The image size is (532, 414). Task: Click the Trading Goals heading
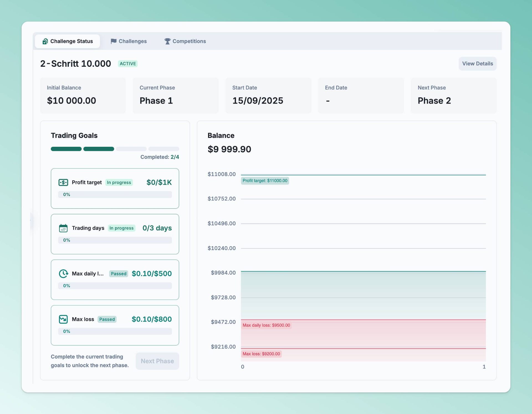[74, 135]
